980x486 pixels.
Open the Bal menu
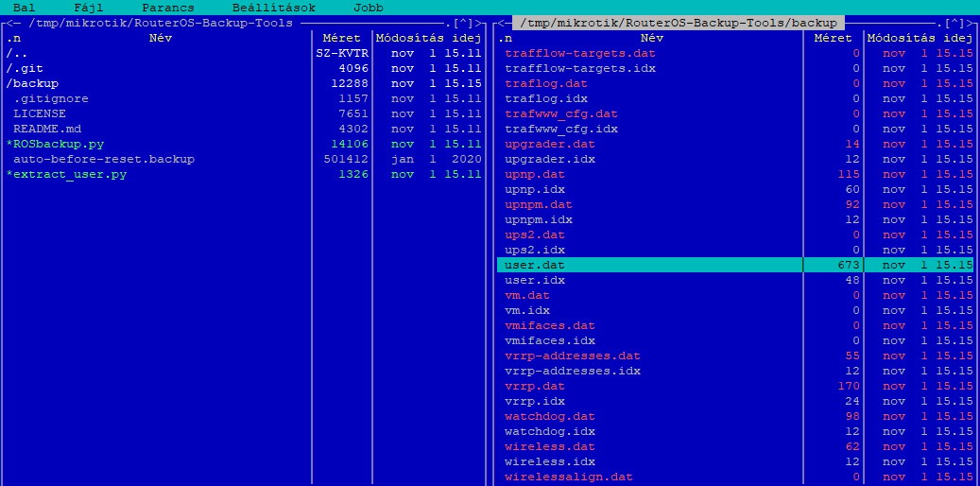pyautogui.click(x=24, y=9)
